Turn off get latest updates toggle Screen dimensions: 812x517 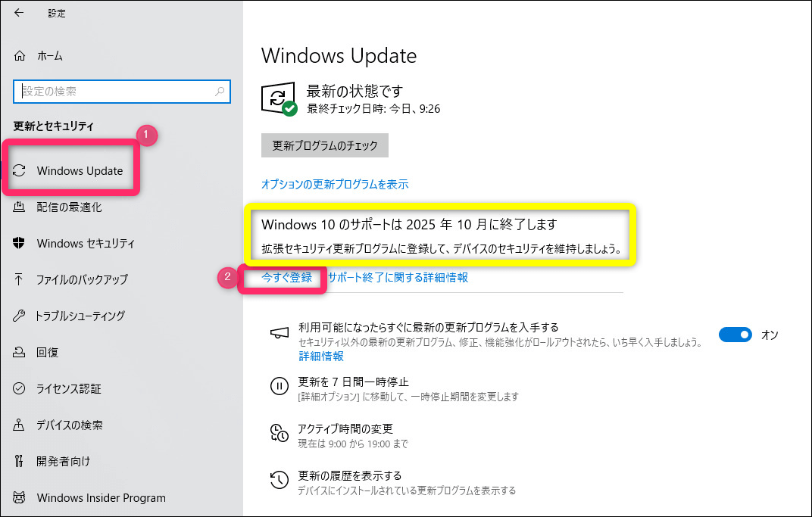pos(735,335)
